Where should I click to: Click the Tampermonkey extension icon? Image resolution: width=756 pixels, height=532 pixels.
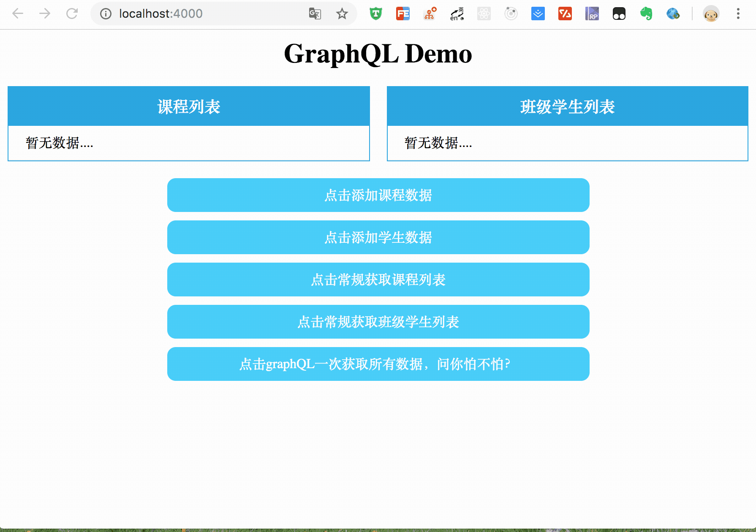375,14
